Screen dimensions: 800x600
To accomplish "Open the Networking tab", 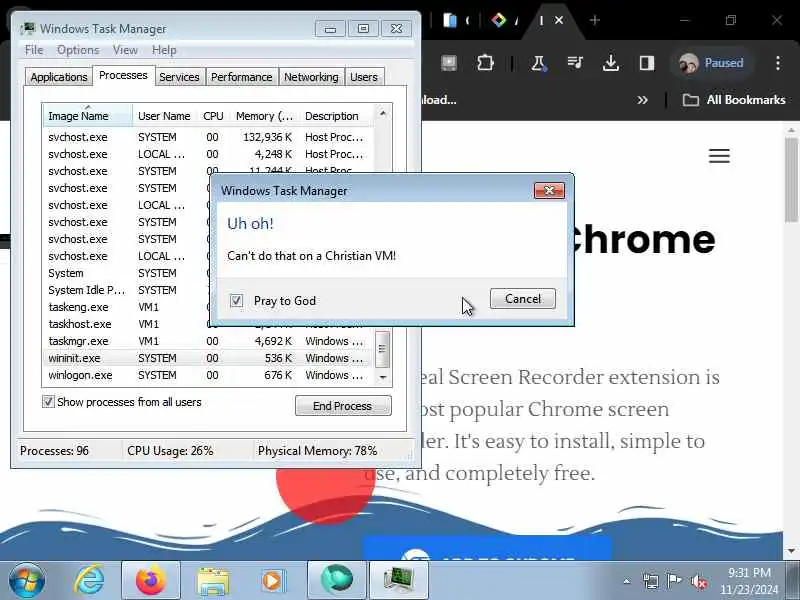I will click(311, 77).
